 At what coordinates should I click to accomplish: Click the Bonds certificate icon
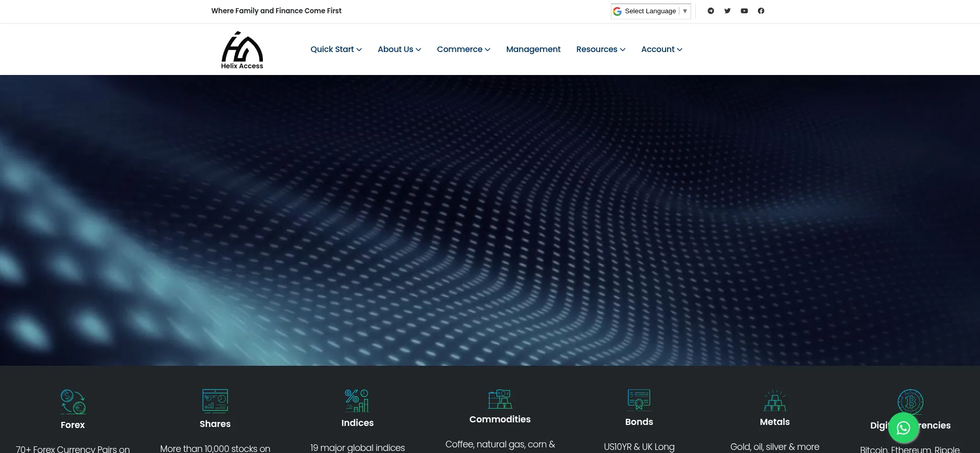tap(639, 400)
